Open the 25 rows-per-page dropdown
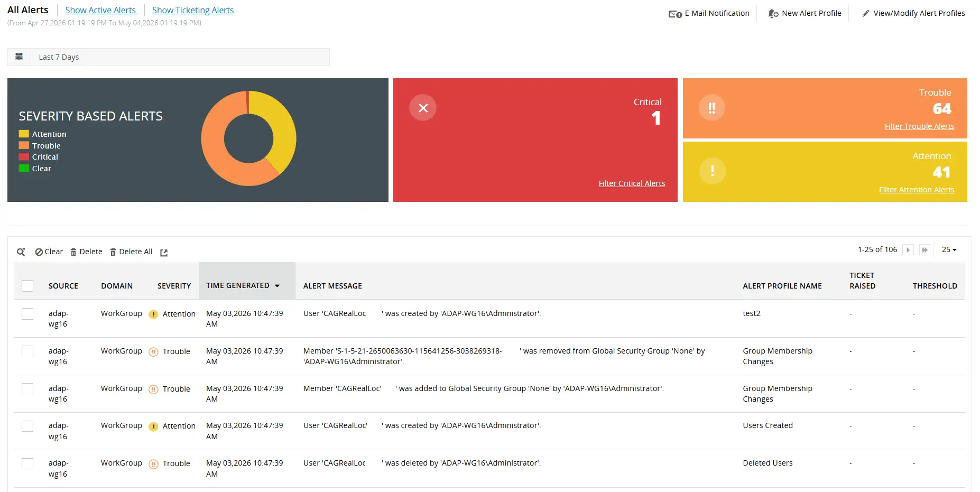 tap(949, 249)
